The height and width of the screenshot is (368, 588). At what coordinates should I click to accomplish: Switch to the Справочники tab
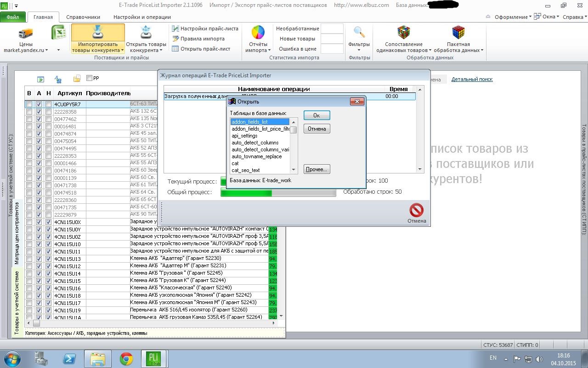coord(83,17)
